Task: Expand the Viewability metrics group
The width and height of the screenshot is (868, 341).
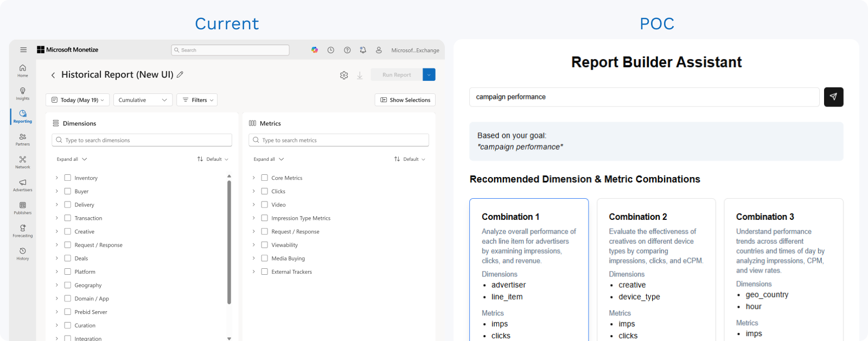Action: tap(253, 245)
